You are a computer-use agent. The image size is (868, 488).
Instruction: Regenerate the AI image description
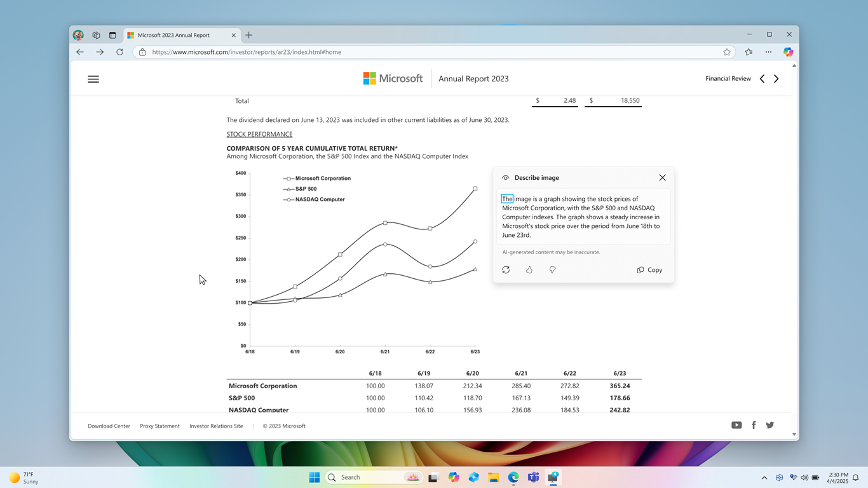506,269
